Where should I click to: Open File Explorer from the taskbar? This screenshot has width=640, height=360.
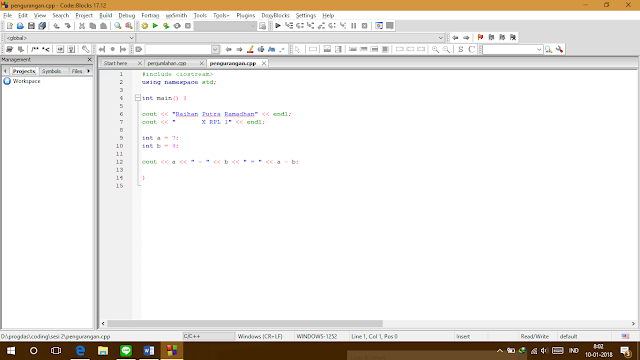pos(103,351)
